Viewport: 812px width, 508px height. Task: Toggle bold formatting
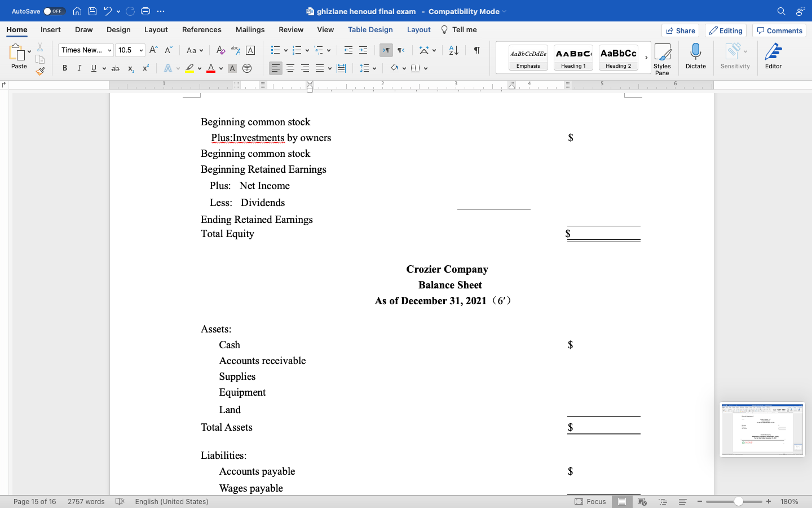[65, 68]
